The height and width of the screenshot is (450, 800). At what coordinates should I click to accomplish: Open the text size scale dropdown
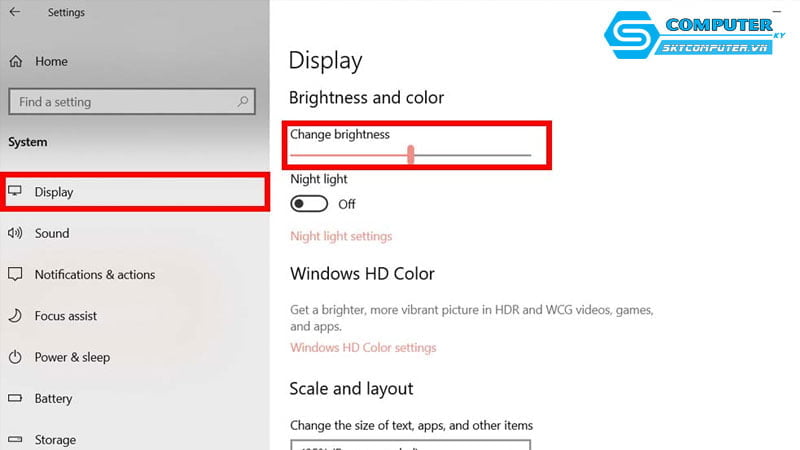pyautogui.click(x=410, y=444)
